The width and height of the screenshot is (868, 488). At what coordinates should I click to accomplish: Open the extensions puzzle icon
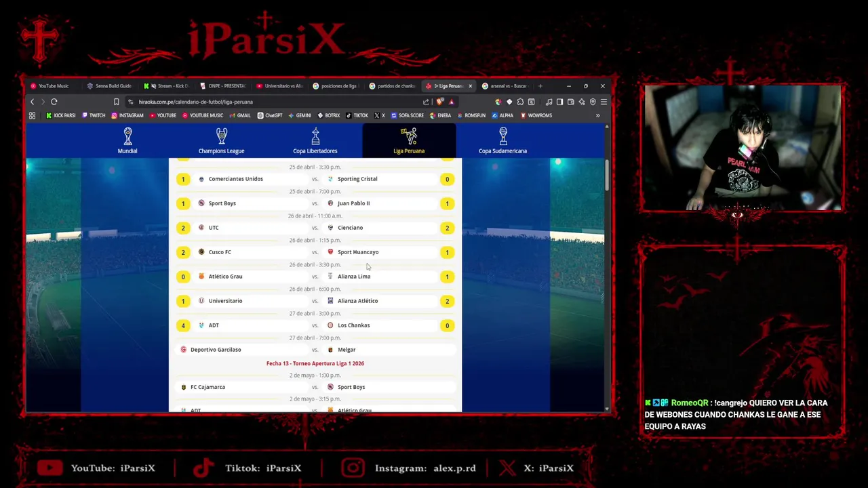[x=520, y=102]
